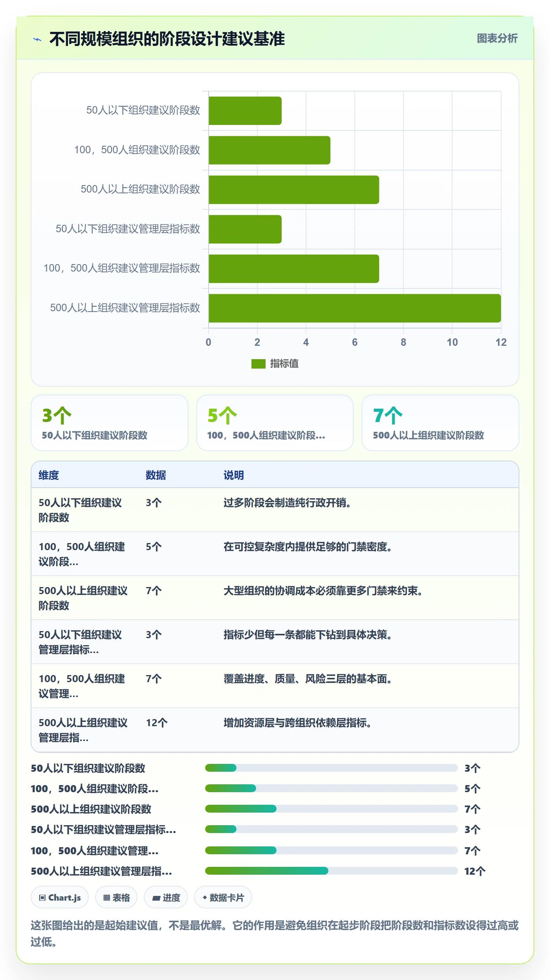The height and width of the screenshot is (980, 550).
Task: Click progress bar showing 12个
Action: point(331,871)
